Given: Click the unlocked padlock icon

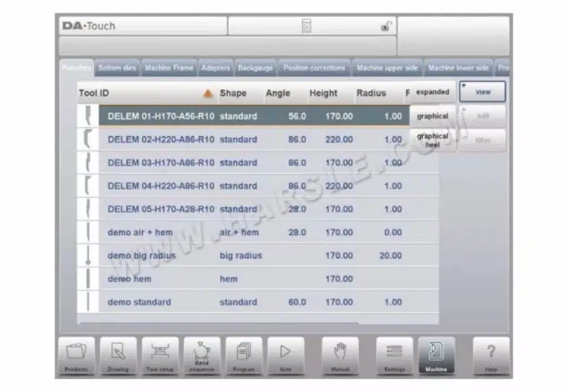Looking at the screenshot, I should coord(386,27).
